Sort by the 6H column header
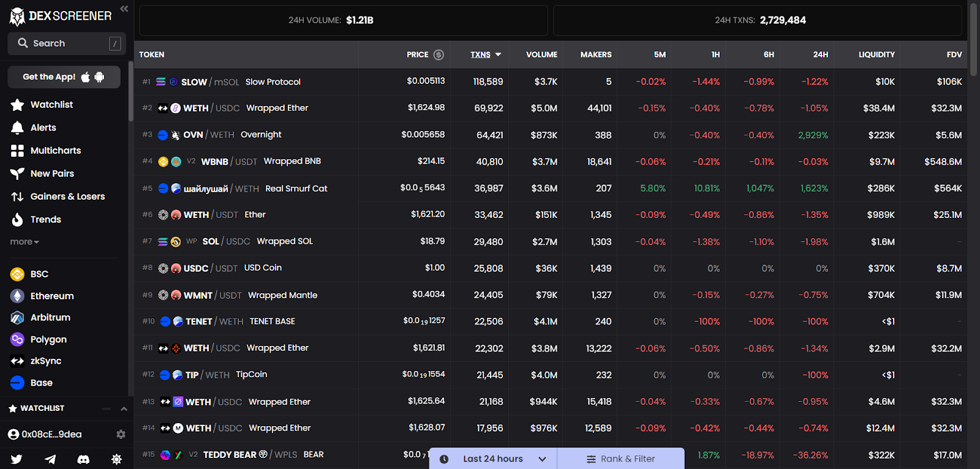Viewport: 980px width, 469px height. (769, 55)
